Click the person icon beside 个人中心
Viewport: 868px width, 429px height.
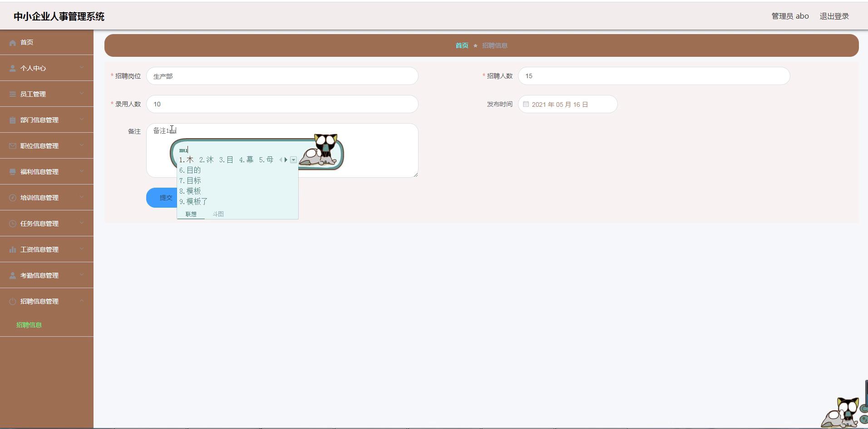[x=13, y=68]
